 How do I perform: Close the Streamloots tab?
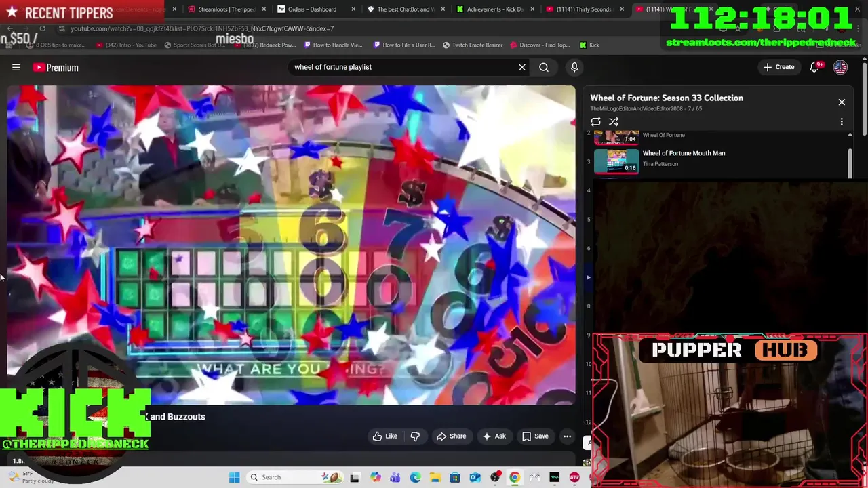[264, 9]
